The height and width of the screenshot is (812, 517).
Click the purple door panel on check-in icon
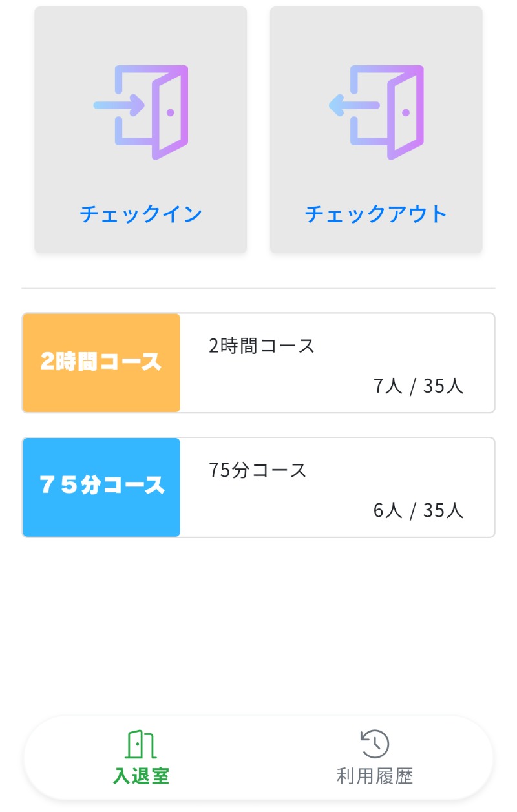pyautogui.click(x=171, y=113)
